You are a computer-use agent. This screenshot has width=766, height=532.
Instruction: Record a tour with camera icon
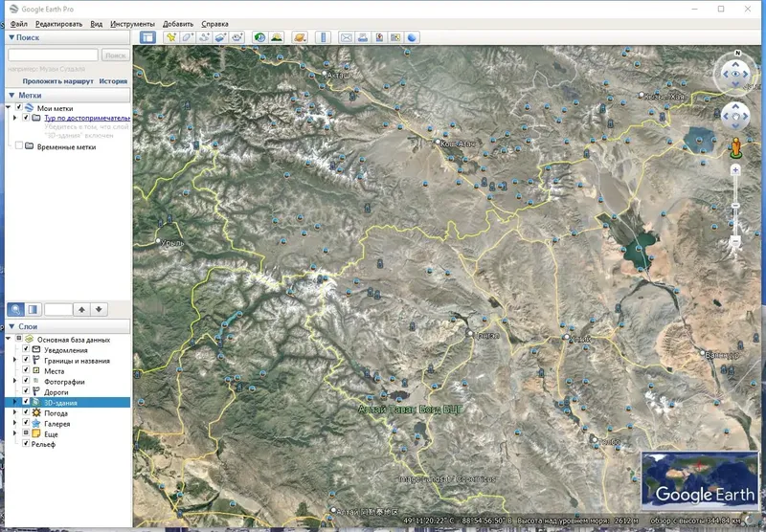tap(237, 37)
